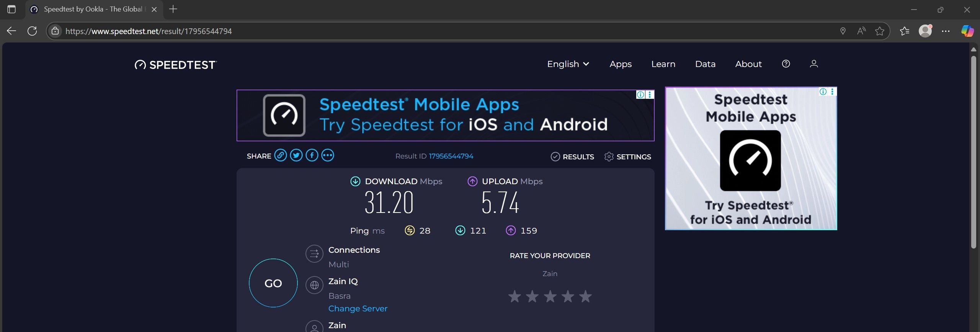
Task: Click the Zain IQ server name
Action: coord(343,281)
